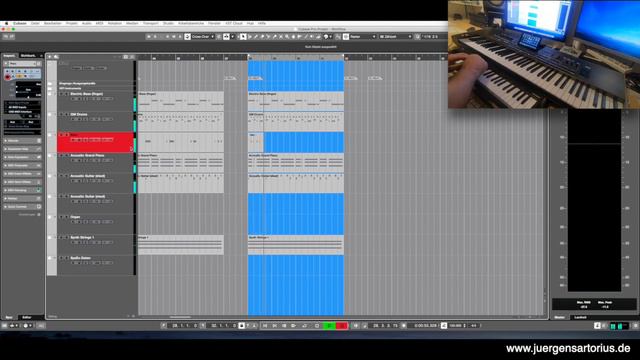Toggle record enable in the Inspector
640x360 pixels.
[x=7, y=77]
